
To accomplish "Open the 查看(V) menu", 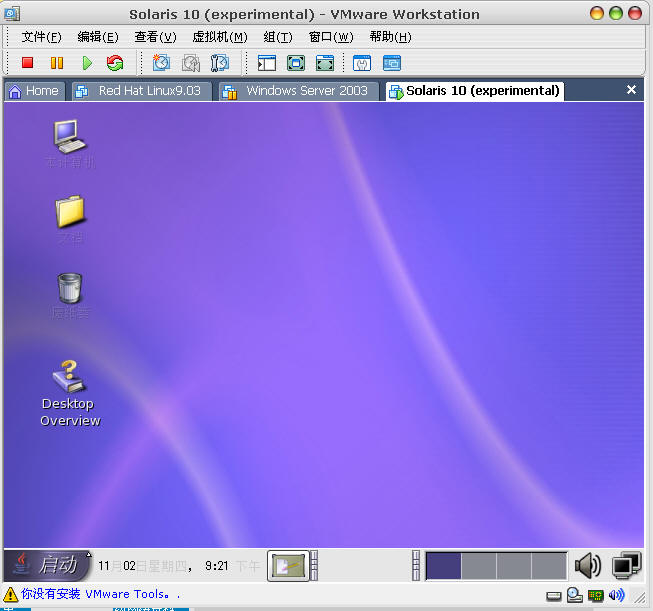I will pos(155,37).
